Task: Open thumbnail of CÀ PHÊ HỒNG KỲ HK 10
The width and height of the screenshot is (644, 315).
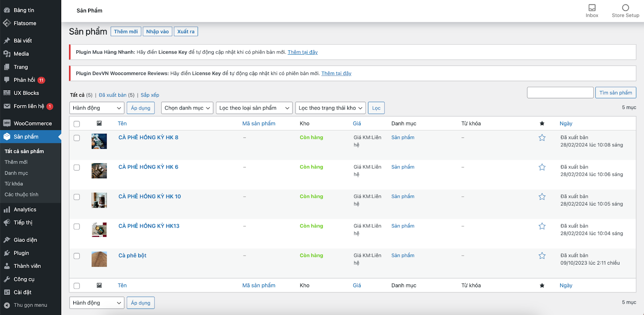Action: [99, 200]
